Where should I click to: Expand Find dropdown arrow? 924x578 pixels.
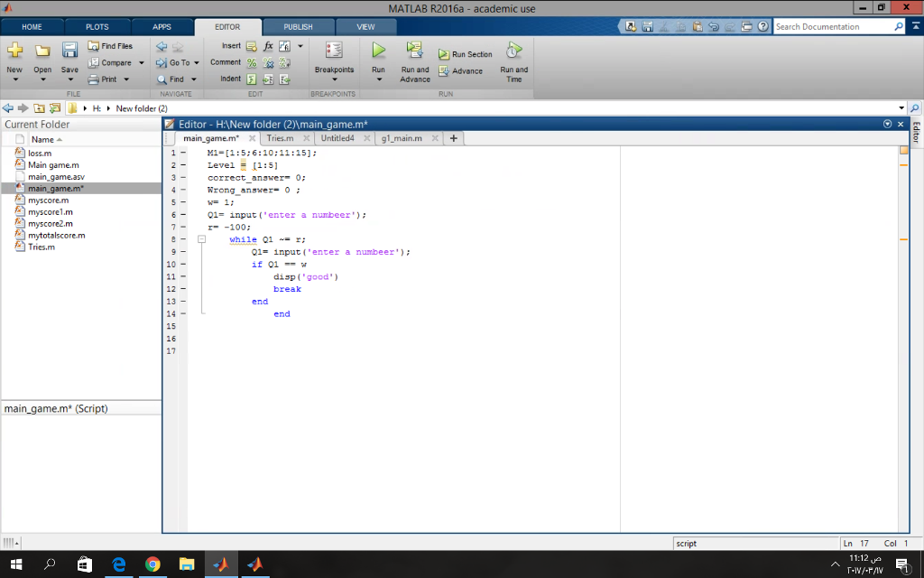coord(193,79)
